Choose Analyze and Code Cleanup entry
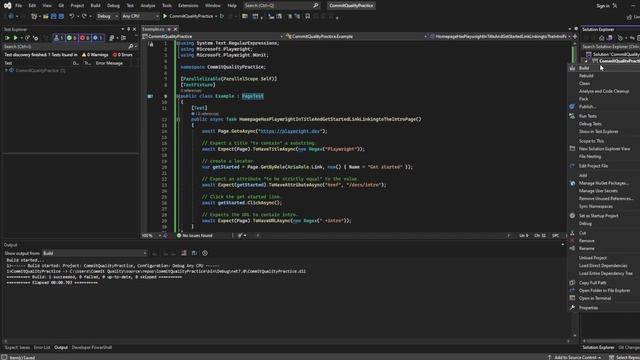The height and width of the screenshot is (360, 640). pyautogui.click(x=604, y=91)
